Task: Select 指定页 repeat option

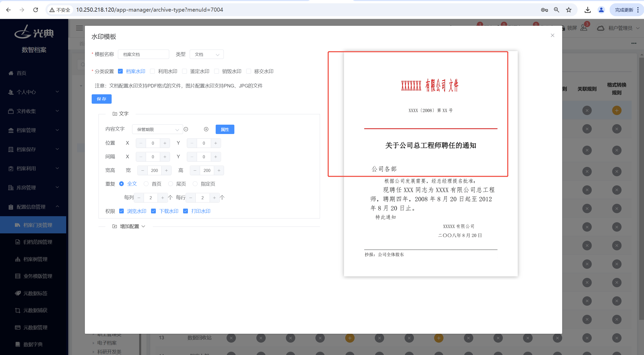Action: 195,184
